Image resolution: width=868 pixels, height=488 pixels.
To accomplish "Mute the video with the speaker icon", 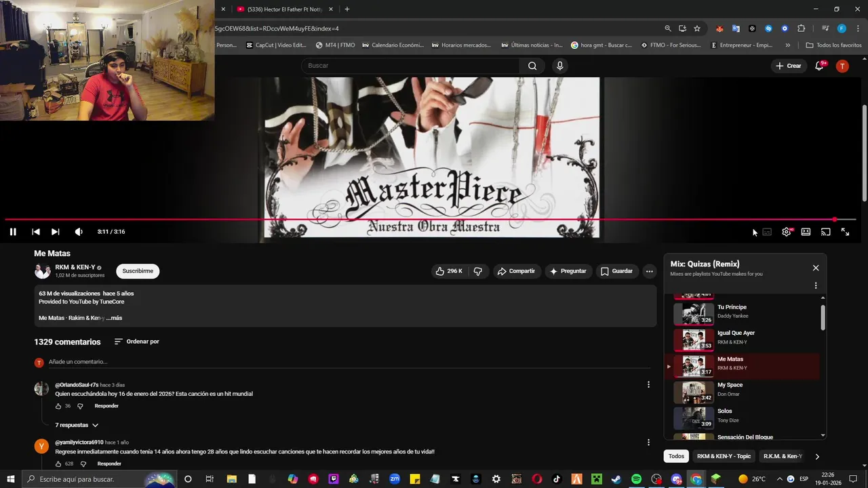I will [79, 232].
